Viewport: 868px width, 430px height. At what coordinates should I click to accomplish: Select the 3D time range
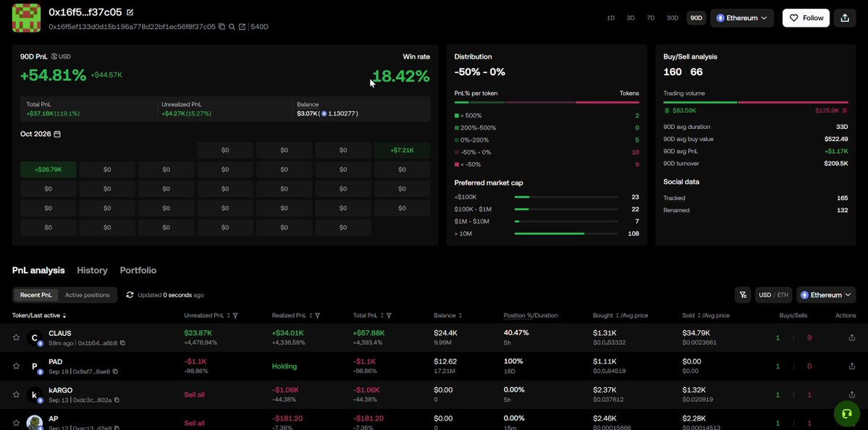(x=631, y=18)
